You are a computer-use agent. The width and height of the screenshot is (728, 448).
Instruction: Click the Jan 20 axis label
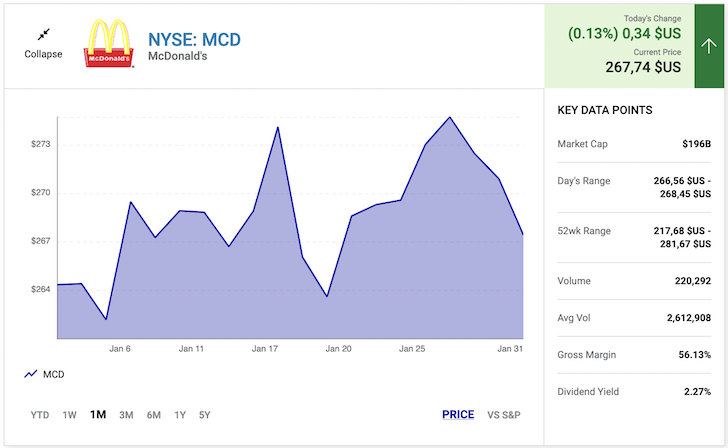point(338,349)
